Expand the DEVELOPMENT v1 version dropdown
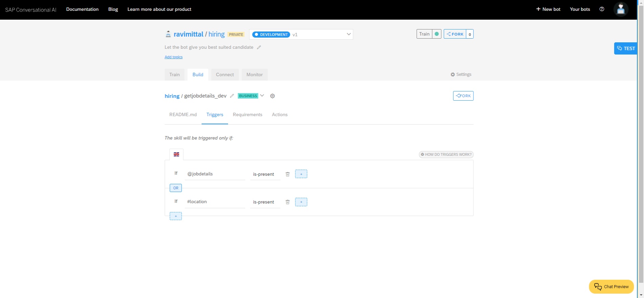Viewport: 644px width, 298px height. pyautogui.click(x=349, y=34)
